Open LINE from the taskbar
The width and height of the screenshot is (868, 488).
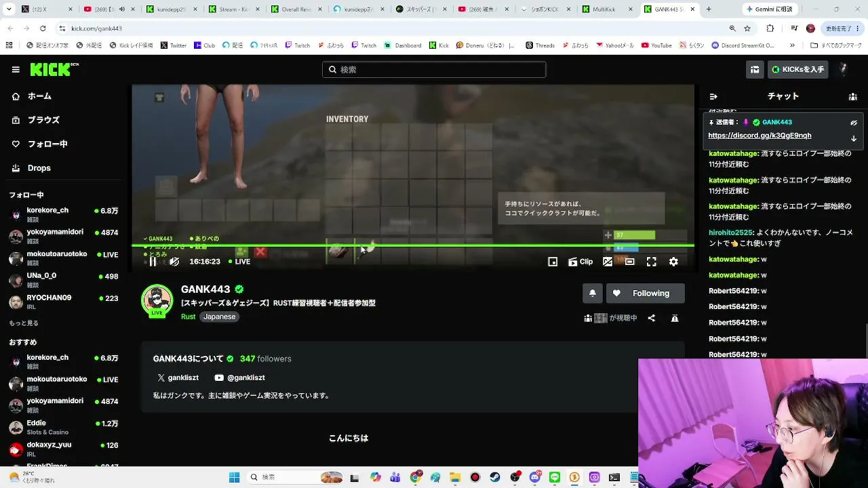pyautogui.click(x=555, y=477)
